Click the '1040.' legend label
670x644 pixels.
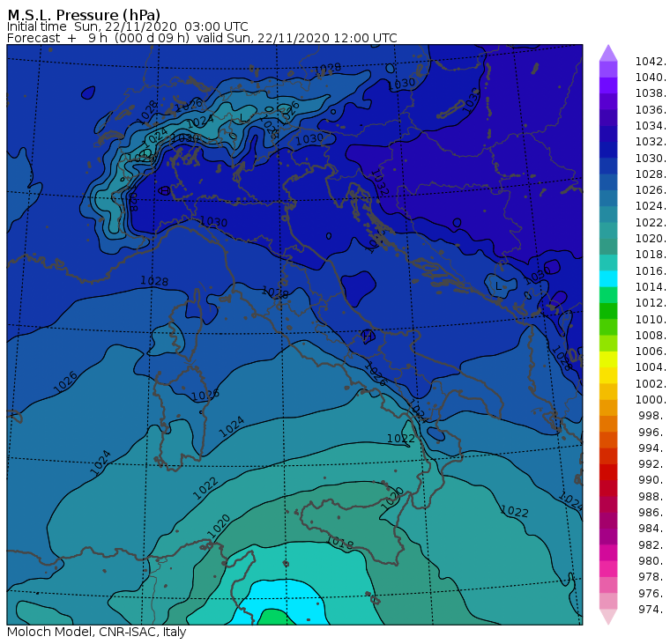pos(651,78)
